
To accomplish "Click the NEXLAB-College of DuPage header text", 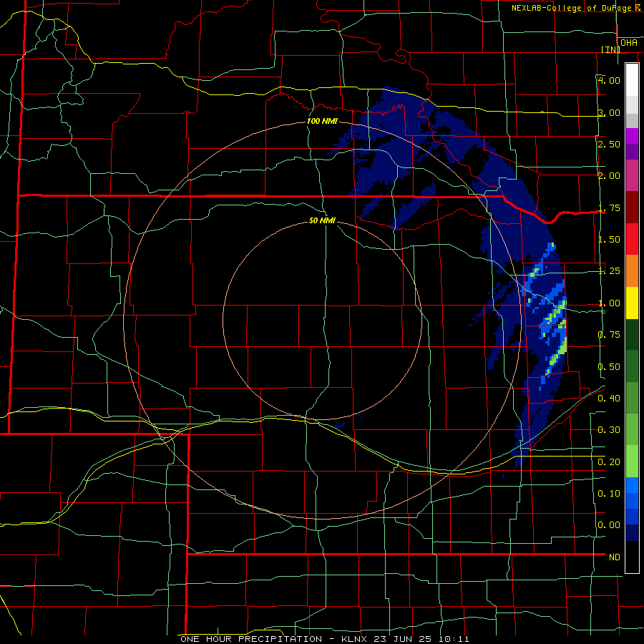I will 577,8.
